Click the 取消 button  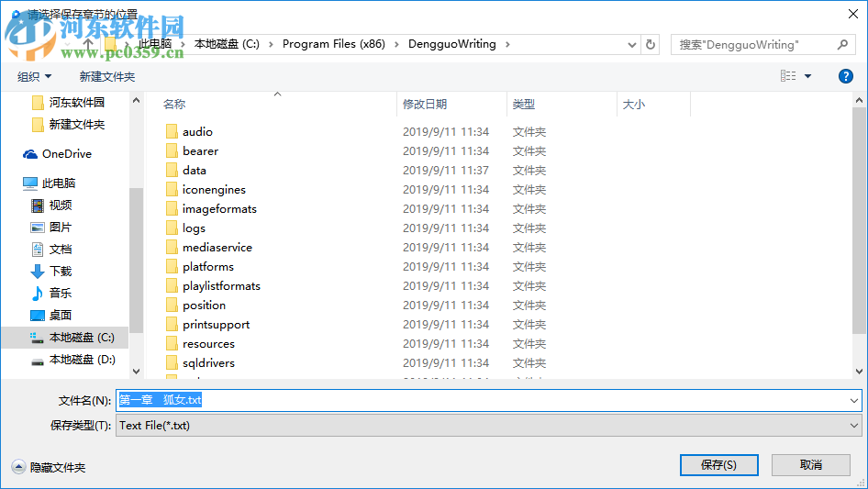coord(811,464)
